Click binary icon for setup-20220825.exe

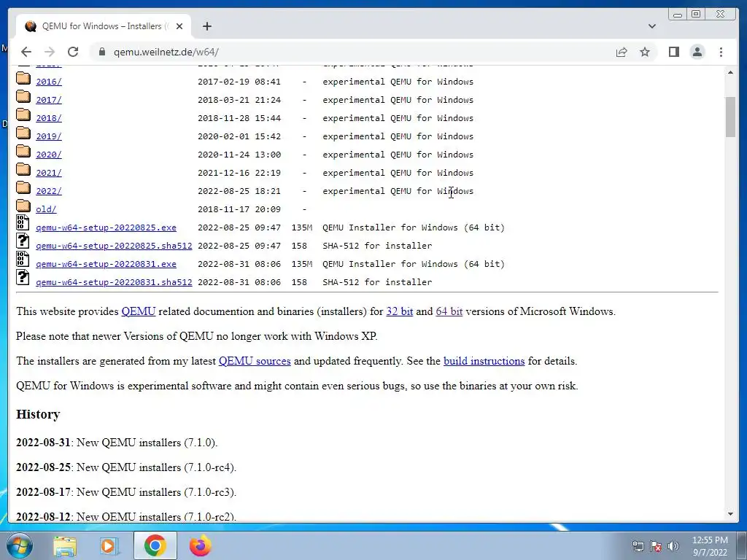click(23, 222)
